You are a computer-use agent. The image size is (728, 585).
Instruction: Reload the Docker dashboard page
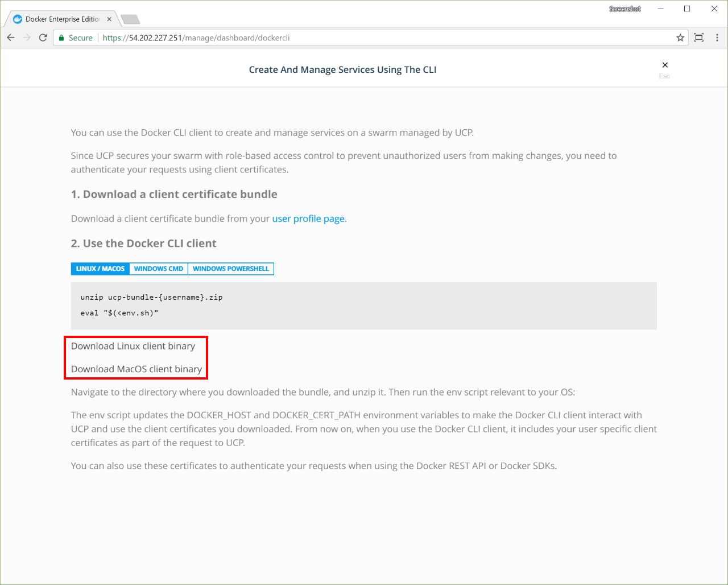(43, 38)
